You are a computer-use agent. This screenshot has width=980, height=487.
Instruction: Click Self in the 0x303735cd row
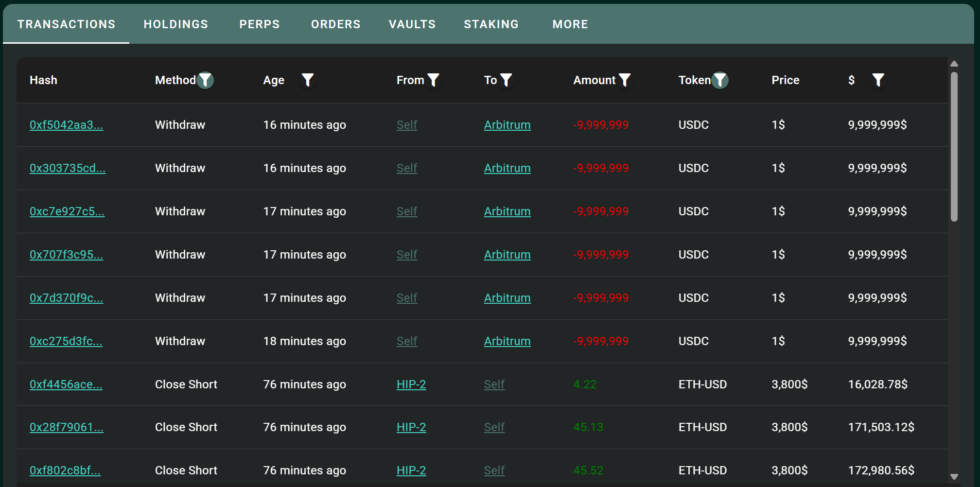point(407,168)
